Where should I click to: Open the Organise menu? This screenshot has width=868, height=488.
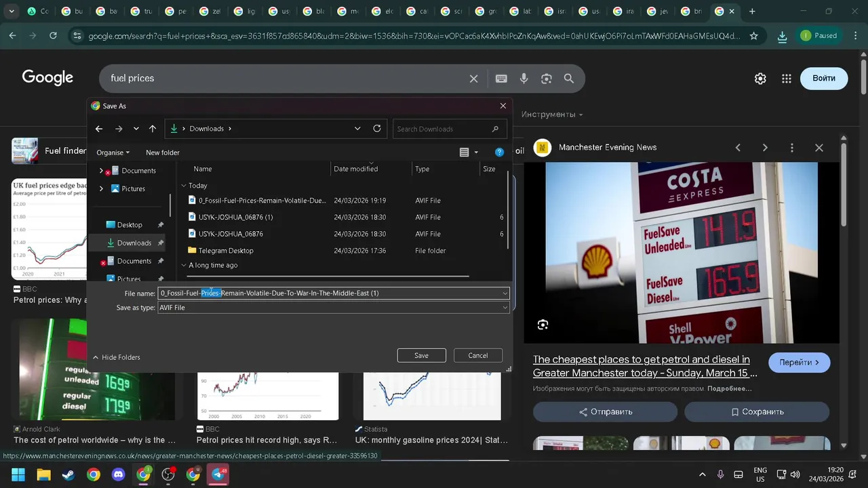click(113, 152)
